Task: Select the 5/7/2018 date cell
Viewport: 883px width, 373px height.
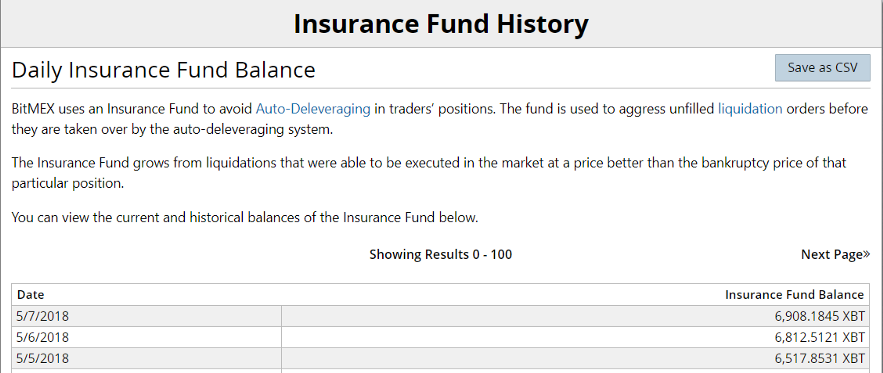Action: pos(146,316)
